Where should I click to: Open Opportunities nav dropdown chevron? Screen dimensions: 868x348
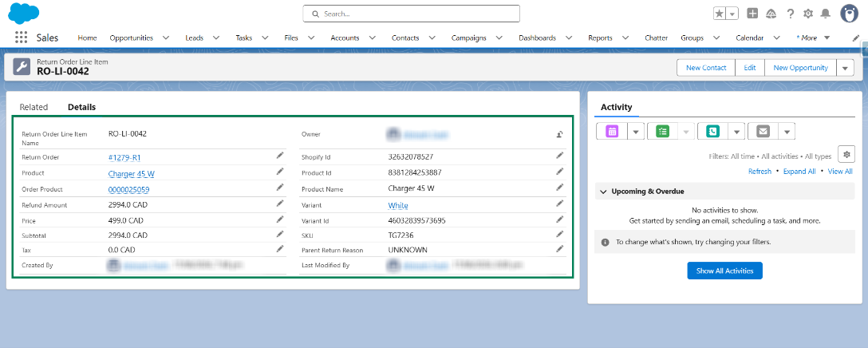click(165, 38)
